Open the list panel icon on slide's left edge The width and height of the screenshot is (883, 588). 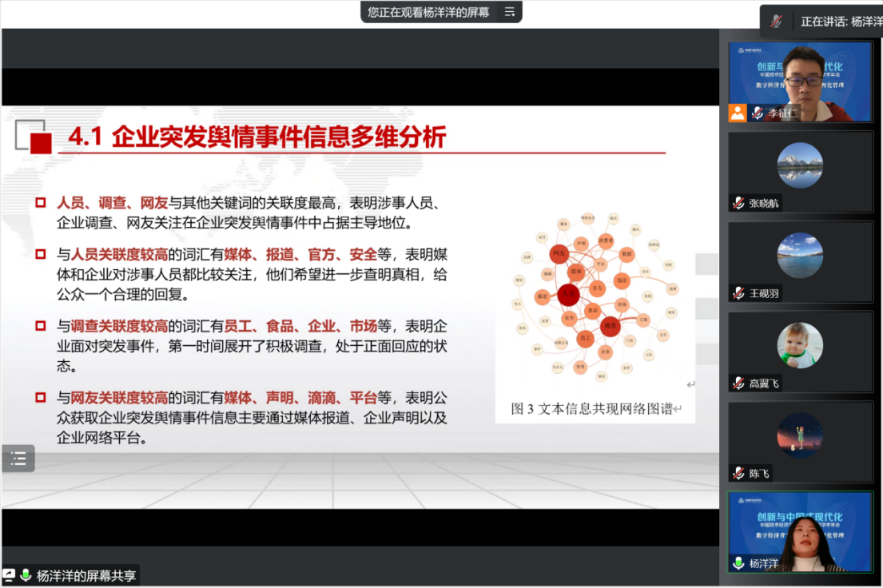pyautogui.click(x=18, y=459)
